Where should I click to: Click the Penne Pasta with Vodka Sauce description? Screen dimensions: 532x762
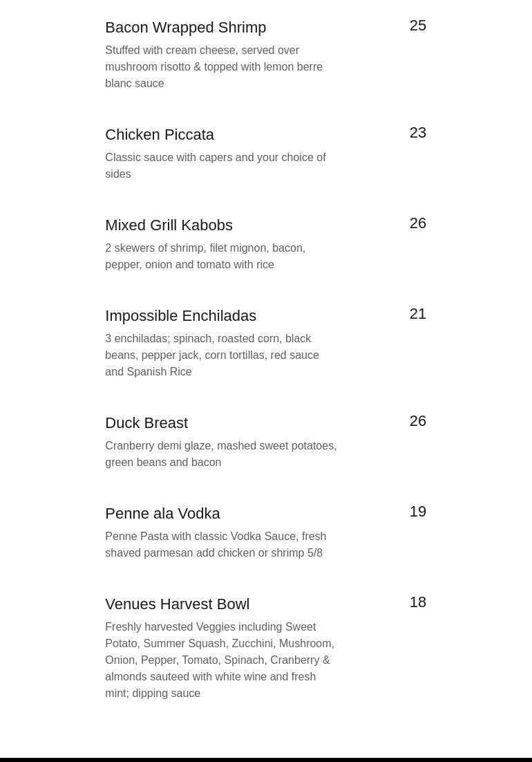coord(215,545)
